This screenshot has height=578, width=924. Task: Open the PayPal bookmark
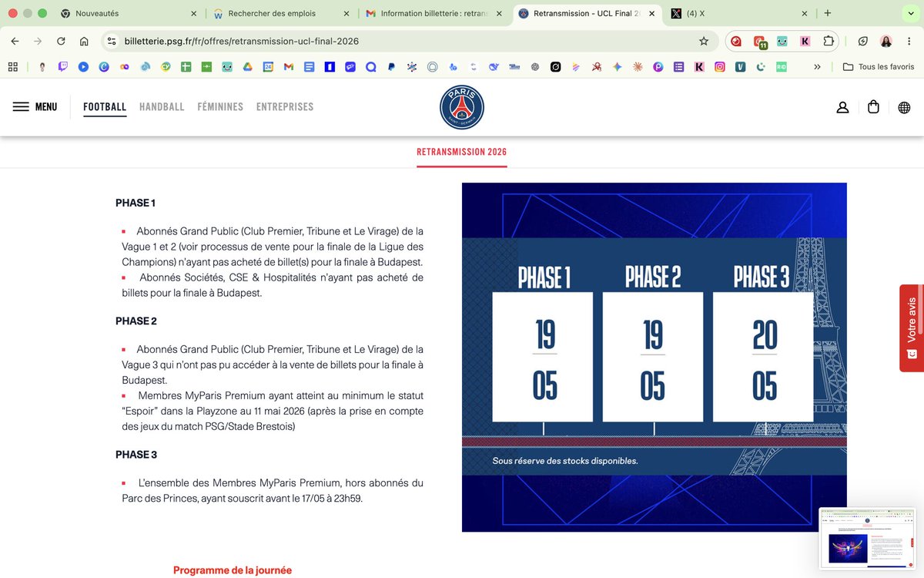[x=391, y=67]
